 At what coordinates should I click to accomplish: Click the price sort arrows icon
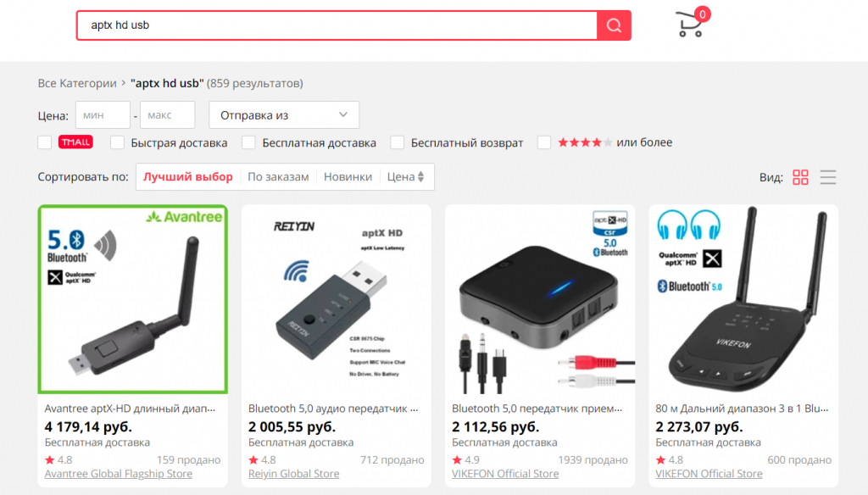[421, 176]
